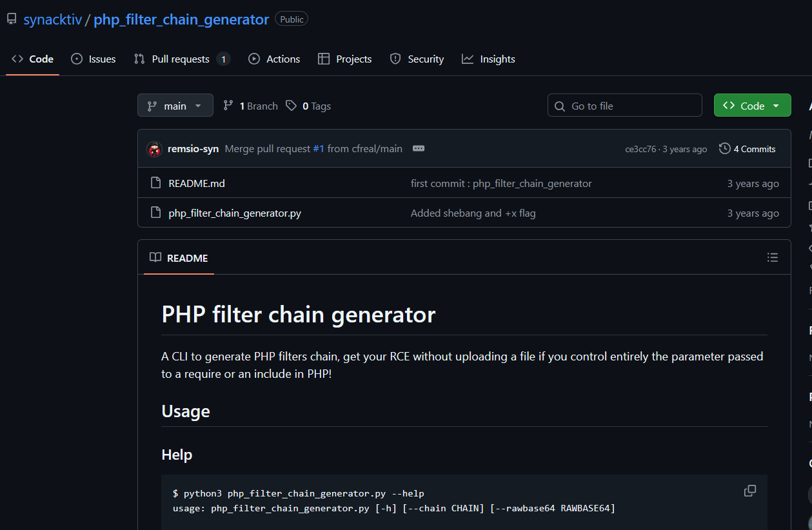Open the Projects tab

[345, 59]
